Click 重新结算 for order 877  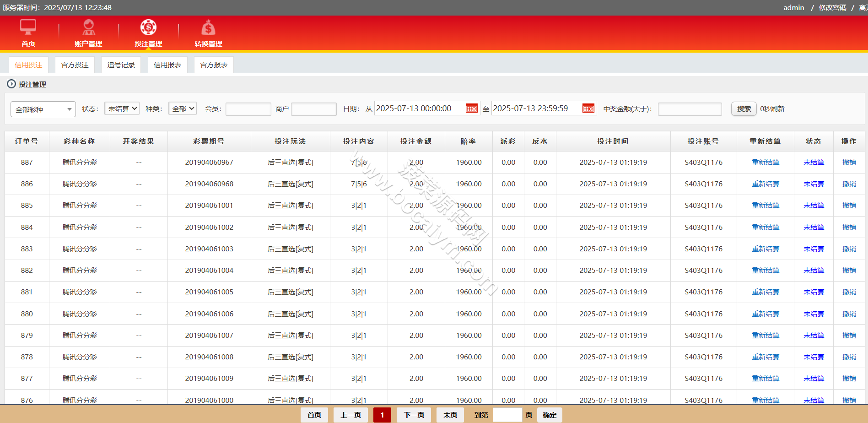pos(766,379)
